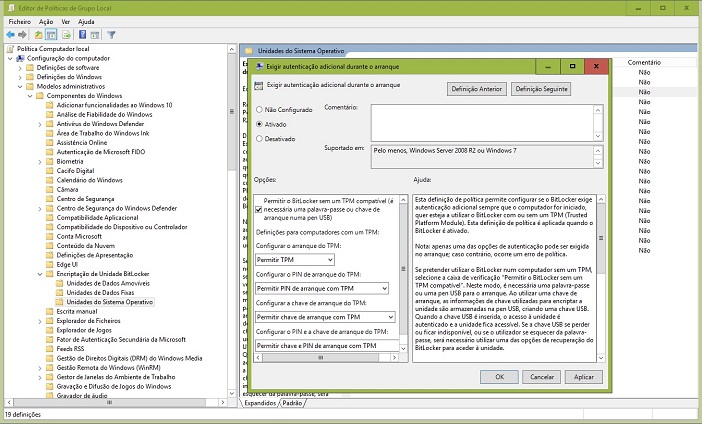Viewport: 702px width, 424px height.
Task: Collapse the Modelos administrativos node
Action: pyautogui.click(x=20, y=86)
